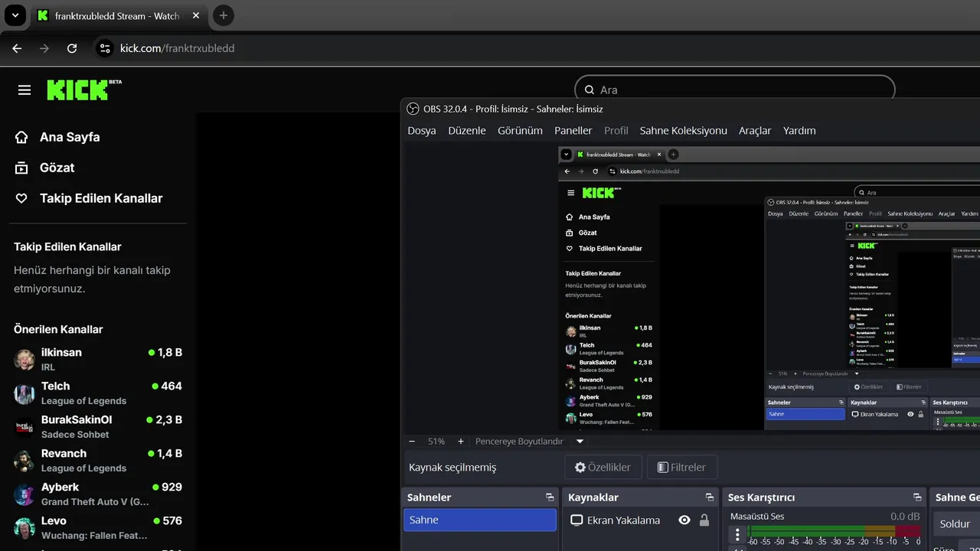Open a new browser tab
This screenshot has height=551, width=980.
pyautogui.click(x=223, y=15)
